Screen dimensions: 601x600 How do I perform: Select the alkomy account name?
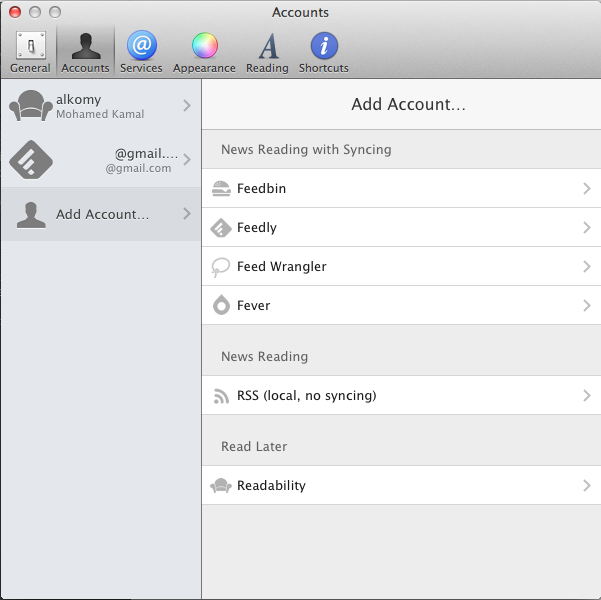click(x=79, y=99)
